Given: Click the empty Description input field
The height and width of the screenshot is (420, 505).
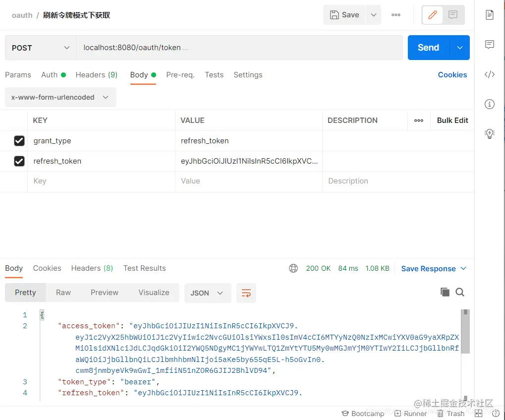Looking at the screenshot, I should 398,181.
